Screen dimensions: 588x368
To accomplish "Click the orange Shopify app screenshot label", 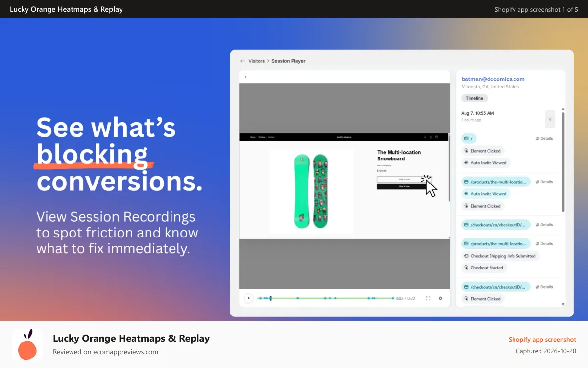I will 542,339.
